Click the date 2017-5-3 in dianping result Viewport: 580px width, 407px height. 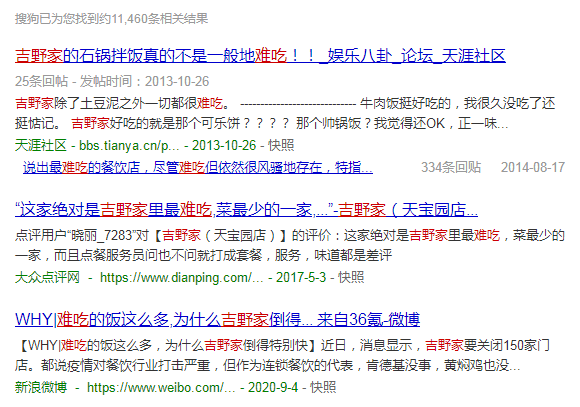301,277
